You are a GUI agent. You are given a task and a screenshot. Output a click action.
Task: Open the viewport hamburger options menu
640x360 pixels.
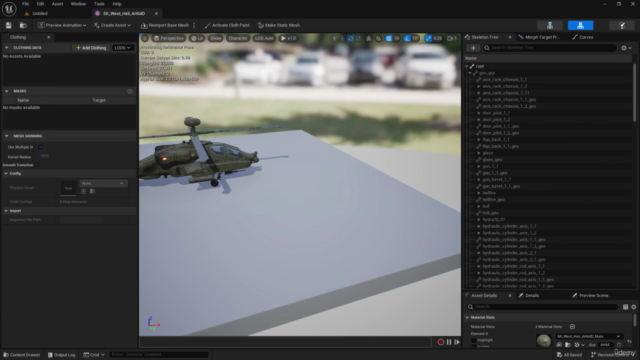(145, 38)
